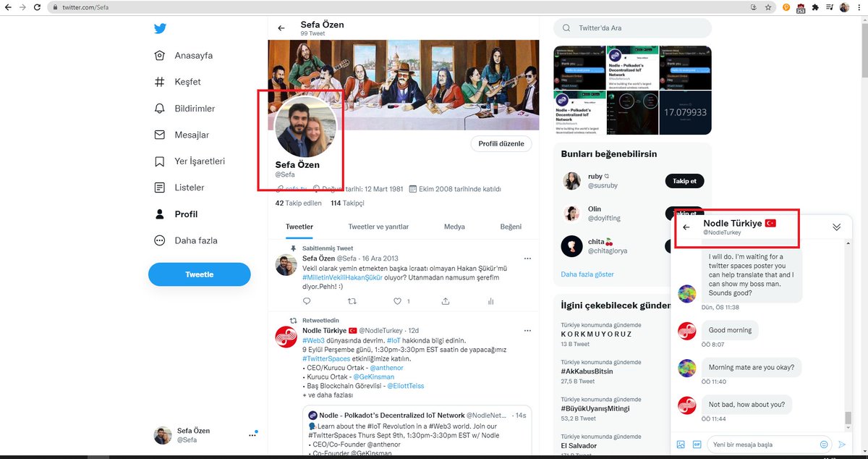
Task: Go back with the profile header arrow
Action: [x=281, y=28]
